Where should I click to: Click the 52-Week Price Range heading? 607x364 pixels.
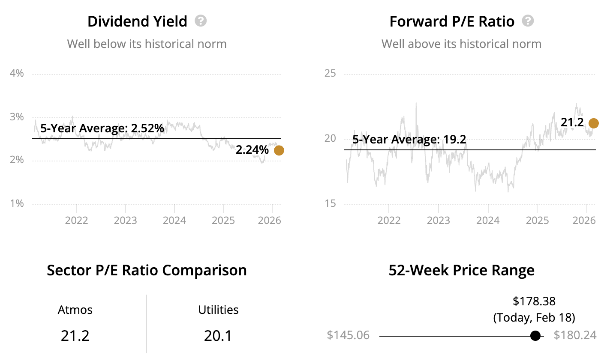[x=461, y=270]
